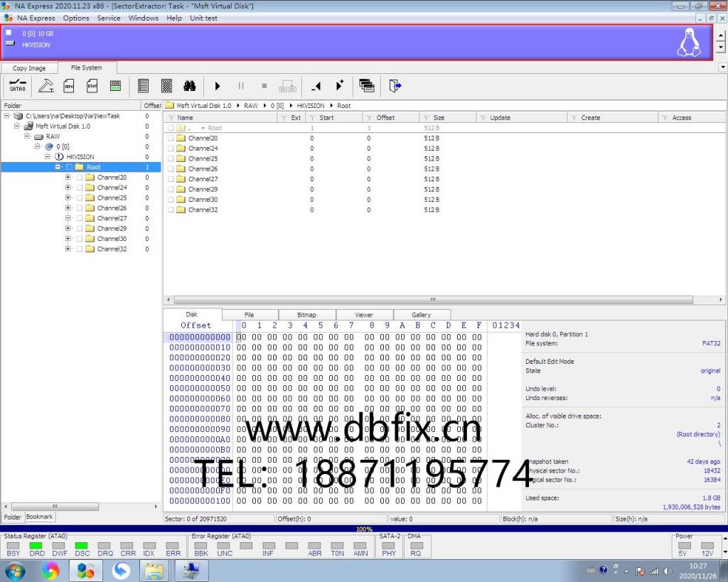Sort file list by Size column header

[x=449, y=118]
